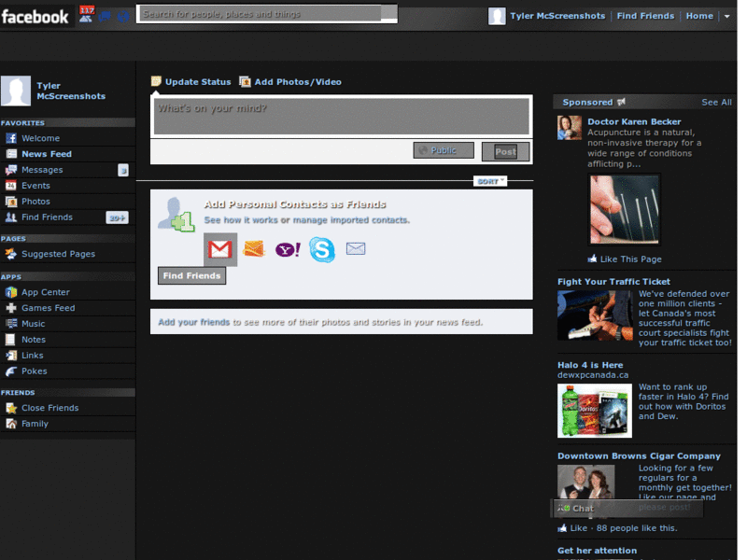Click the What's on your mind box
Image resolution: width=747 pixels, height=560 pixels.
(342, 116)
